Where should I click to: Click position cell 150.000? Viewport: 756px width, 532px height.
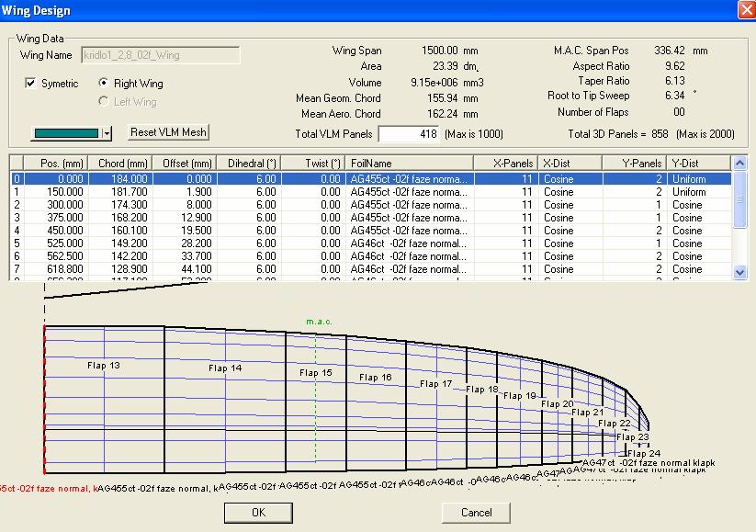point(56,192)
